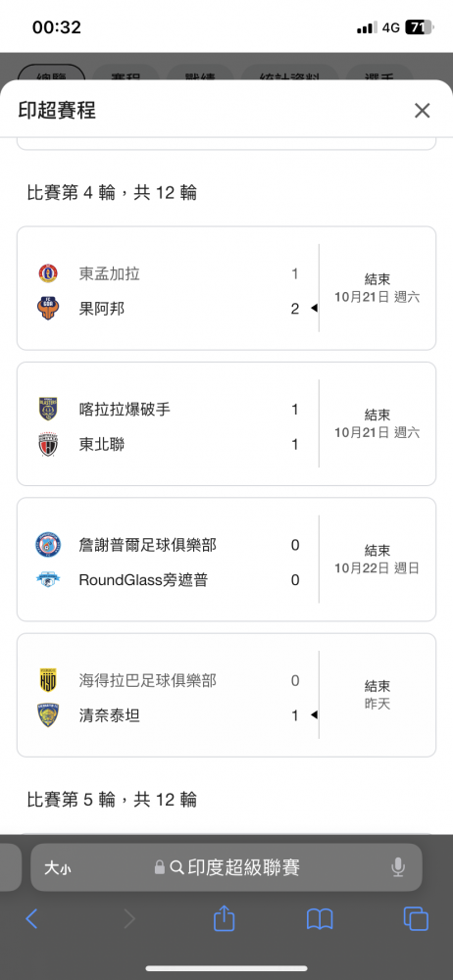Tap the Kerala Blasters team logo
This screenshot has width=453, height=980.
[x=48, y=410]
